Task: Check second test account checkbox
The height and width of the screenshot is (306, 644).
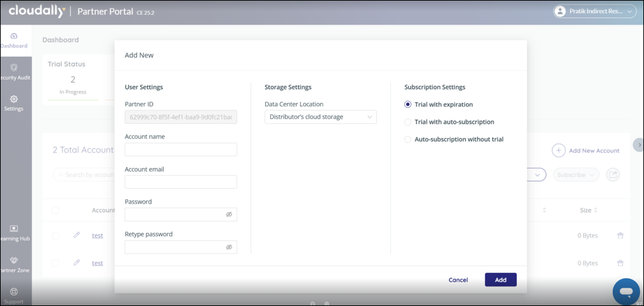Action: (55, 263)
